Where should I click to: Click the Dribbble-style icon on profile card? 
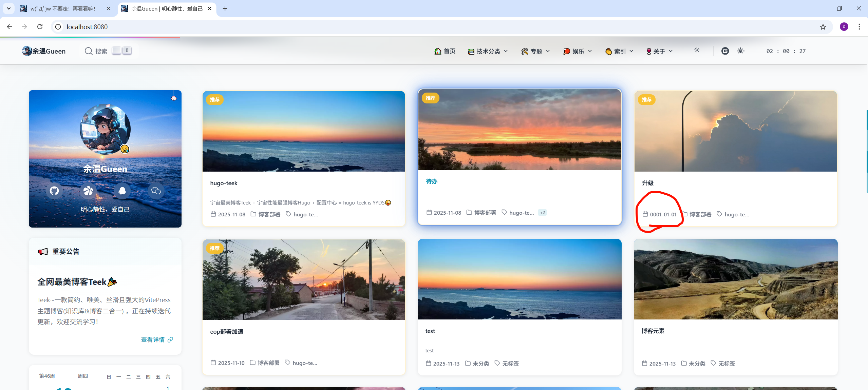(x=88, y=191)
